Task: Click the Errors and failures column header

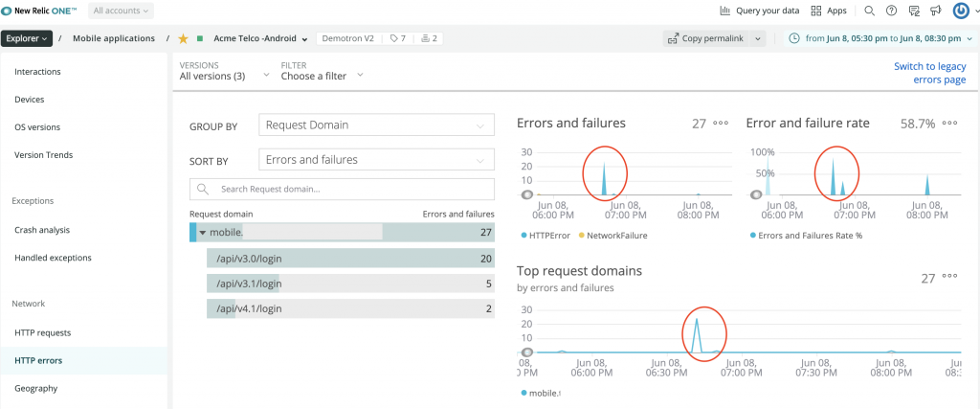Action: (x=458, y=214)
